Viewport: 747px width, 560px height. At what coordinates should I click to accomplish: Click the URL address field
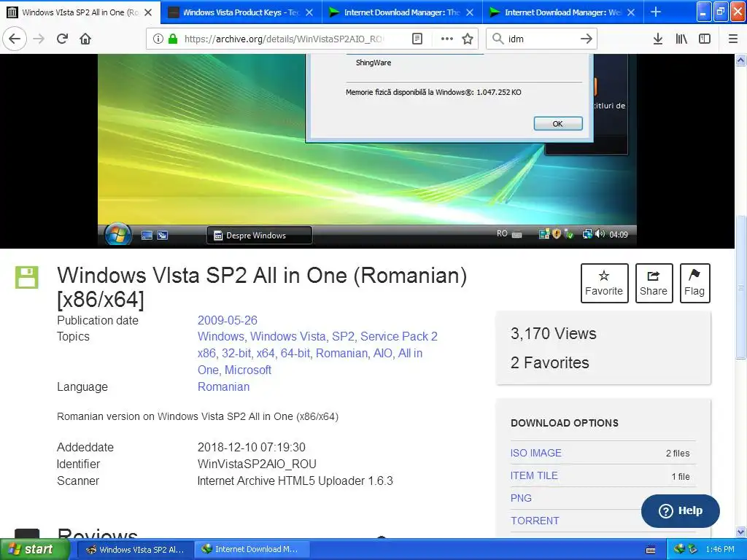[284, 39]
